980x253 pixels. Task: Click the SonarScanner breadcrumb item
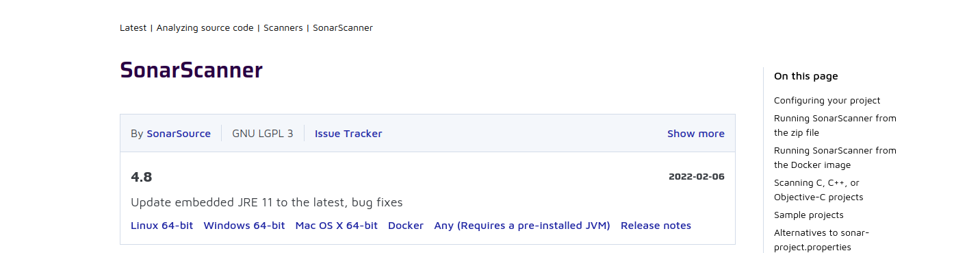pos(343,28)
